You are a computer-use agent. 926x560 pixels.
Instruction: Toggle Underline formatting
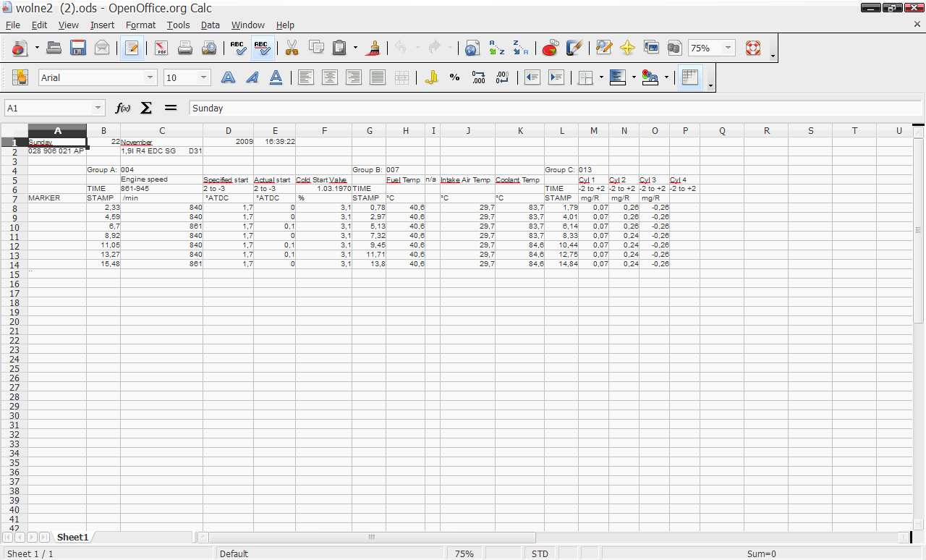pos(276,77)
